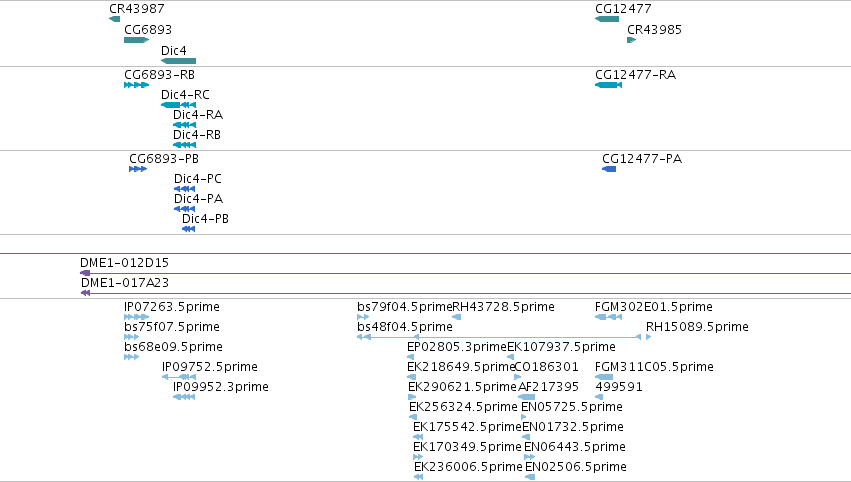
Task: Click the AF217395 cDNA feature bar
Action: (x=526, y=397)
